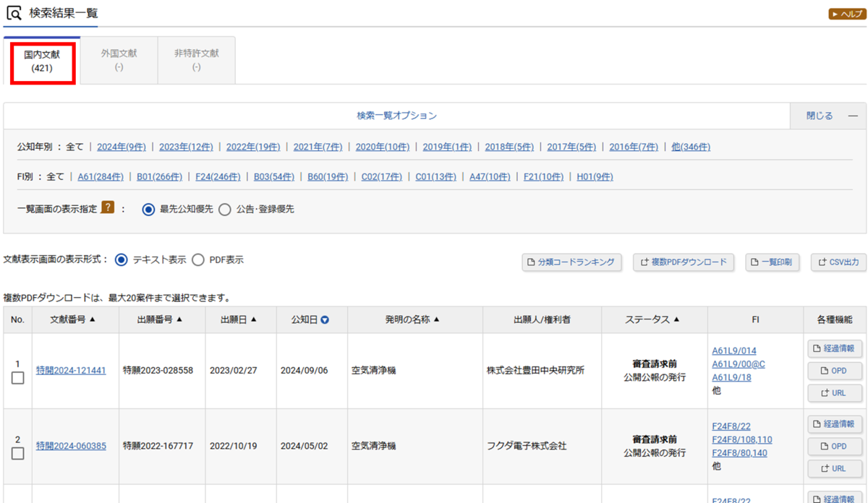Open document 特開2024-121441 link
This screenshot has height=503, width=868.
pyautogui.click(x=71, y=370)
